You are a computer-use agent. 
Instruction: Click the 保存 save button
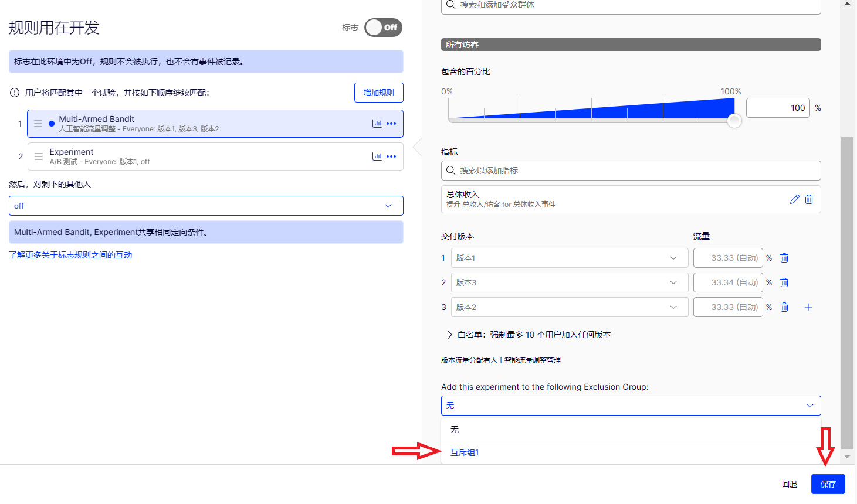[x=828, y=484]
